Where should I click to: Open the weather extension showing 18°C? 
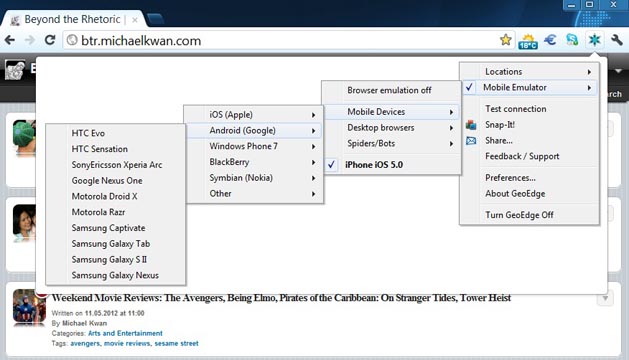528,41
